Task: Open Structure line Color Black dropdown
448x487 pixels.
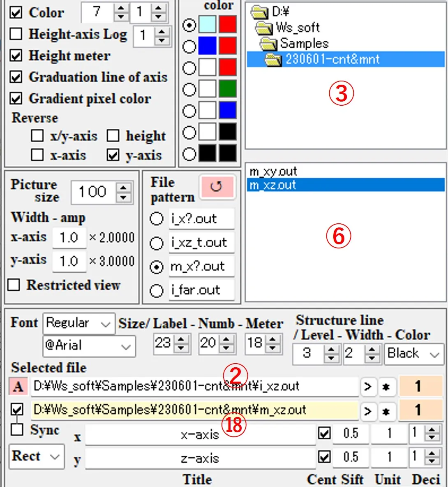Action: [414, 354]
